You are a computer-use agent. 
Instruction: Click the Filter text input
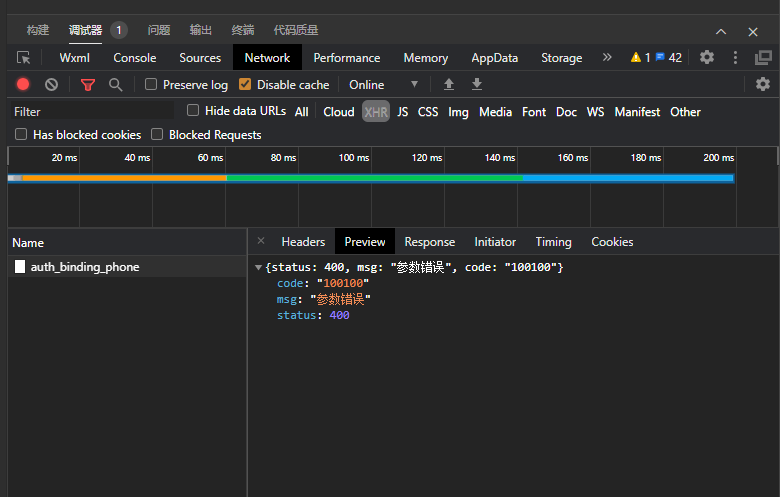[x=92, y=111]
